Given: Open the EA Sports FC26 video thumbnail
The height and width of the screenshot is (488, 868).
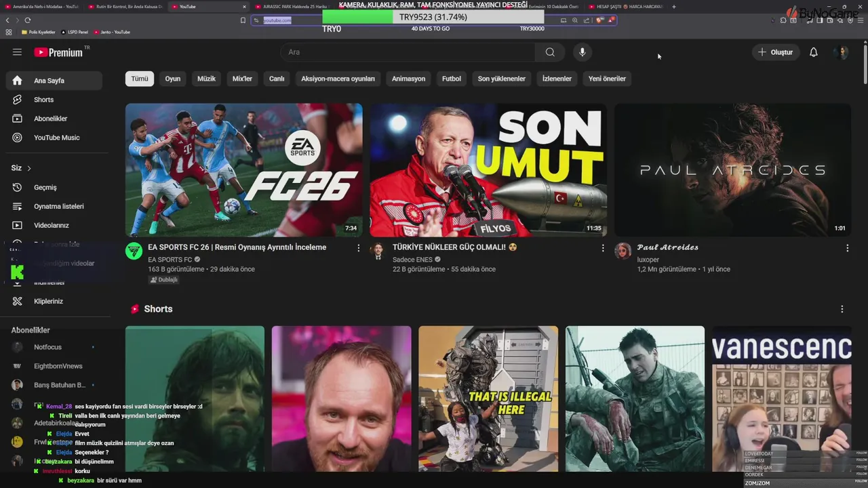Looking at the screenshot, I should [x=244, y=169].
